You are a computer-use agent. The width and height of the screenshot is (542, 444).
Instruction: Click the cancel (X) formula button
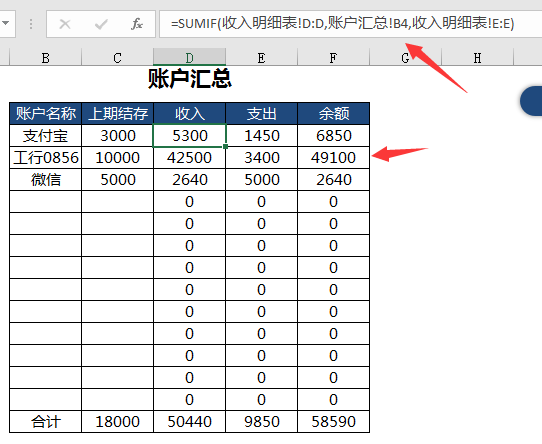click(x=65, y=24)
